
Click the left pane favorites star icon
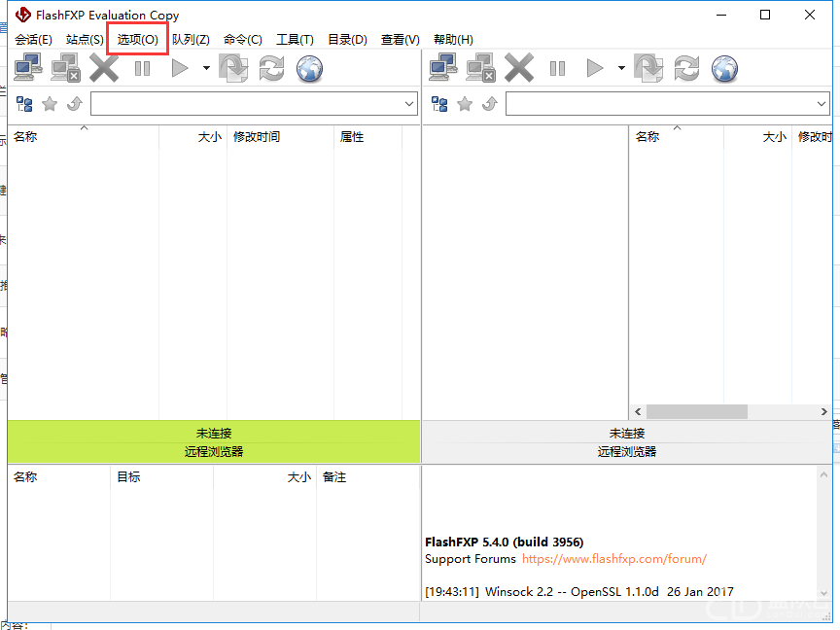[x=50, y=103]
